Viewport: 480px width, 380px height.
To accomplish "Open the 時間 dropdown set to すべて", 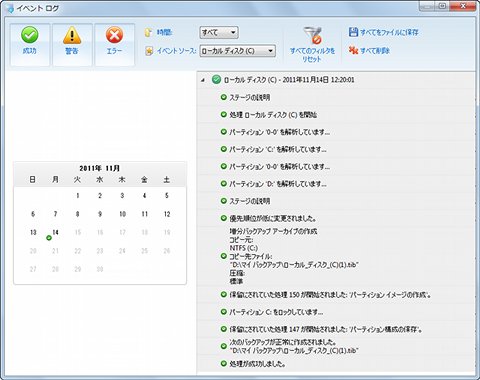I will coord(219,32).
